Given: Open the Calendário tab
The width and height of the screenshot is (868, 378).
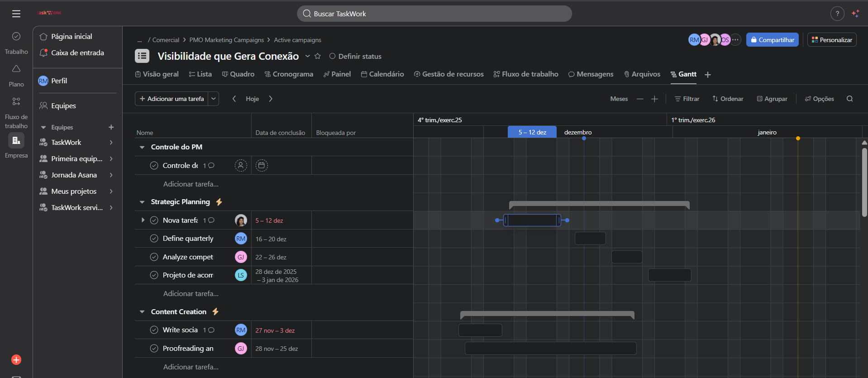Looking at the screenshot, I should pyautogui.click(x=382, y=74).
